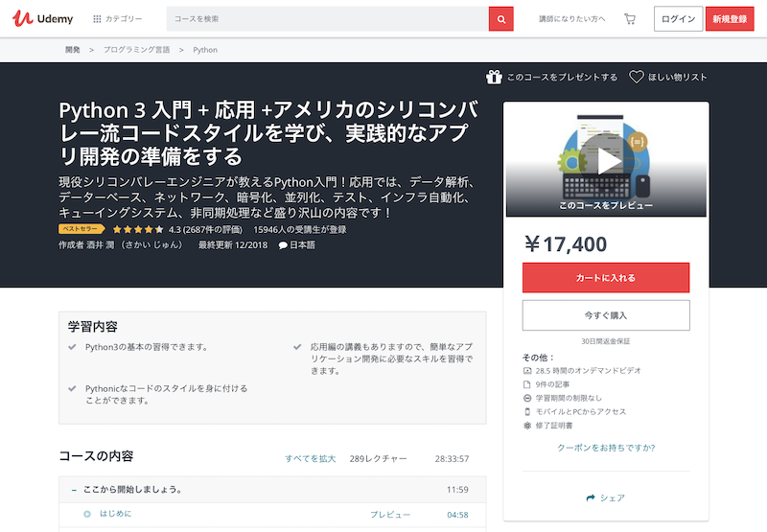Click このコースをプレビュー caption

[606, 205]
